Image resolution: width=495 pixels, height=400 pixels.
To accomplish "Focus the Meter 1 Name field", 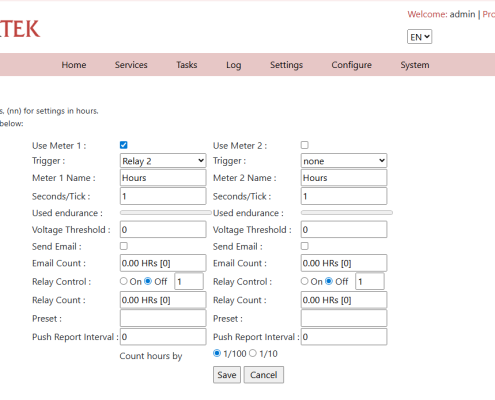I will tap(163, 178).
